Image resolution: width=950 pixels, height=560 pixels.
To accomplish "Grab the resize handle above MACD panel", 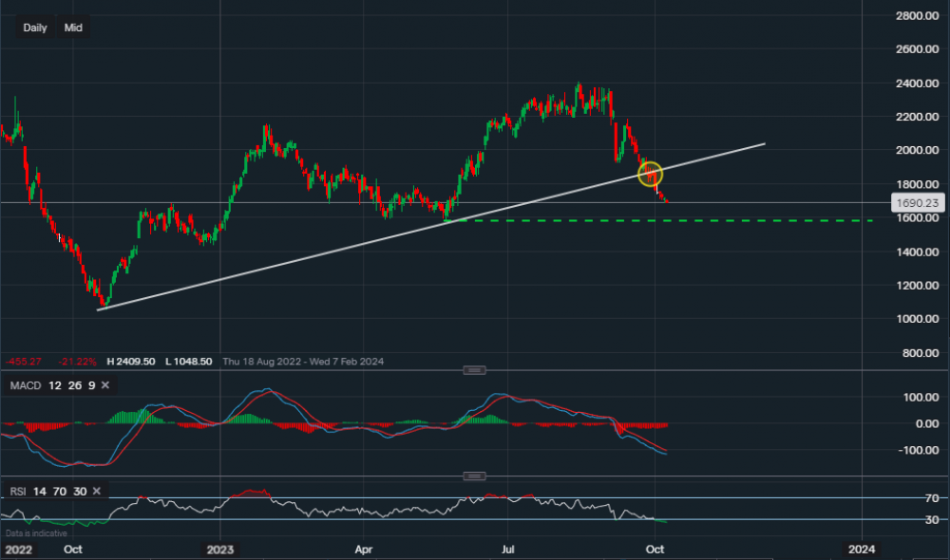I will point(474,370).
